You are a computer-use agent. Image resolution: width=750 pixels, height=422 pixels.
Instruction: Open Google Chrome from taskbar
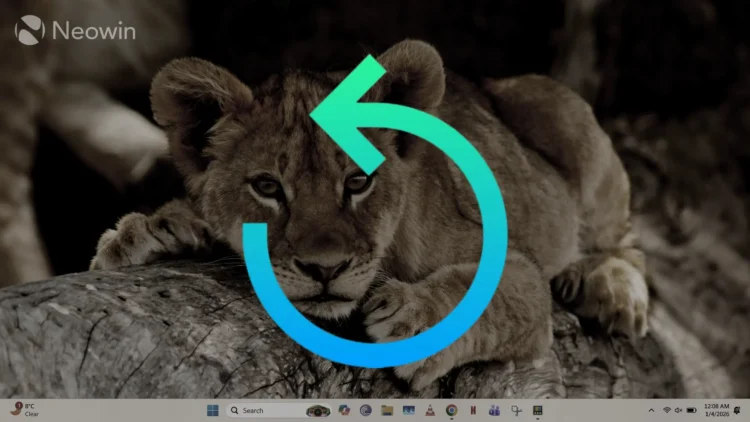pyautogui.click(x=451, y=410)
